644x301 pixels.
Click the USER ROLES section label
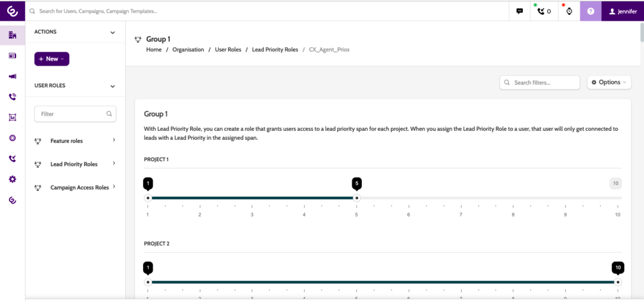(50, 86)
